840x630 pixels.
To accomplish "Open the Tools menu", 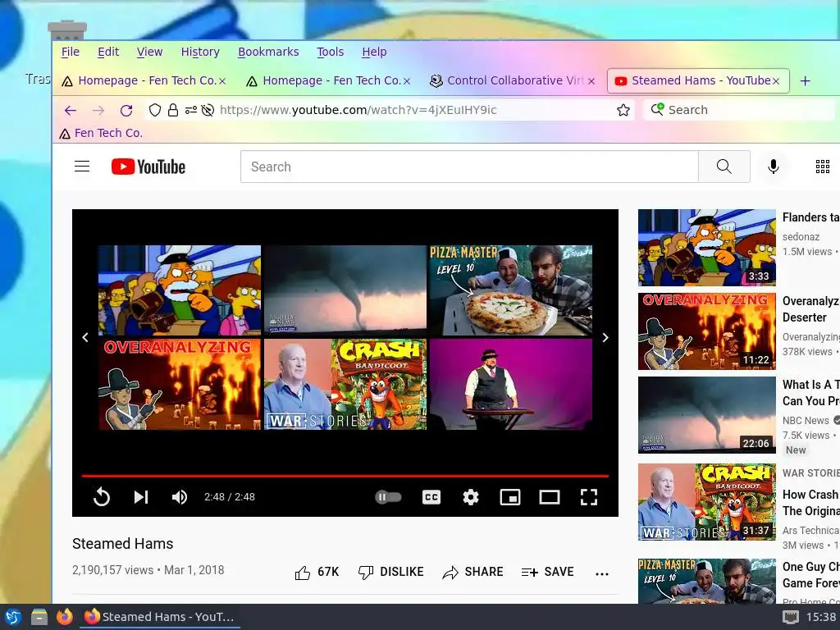I will [330, 52].
